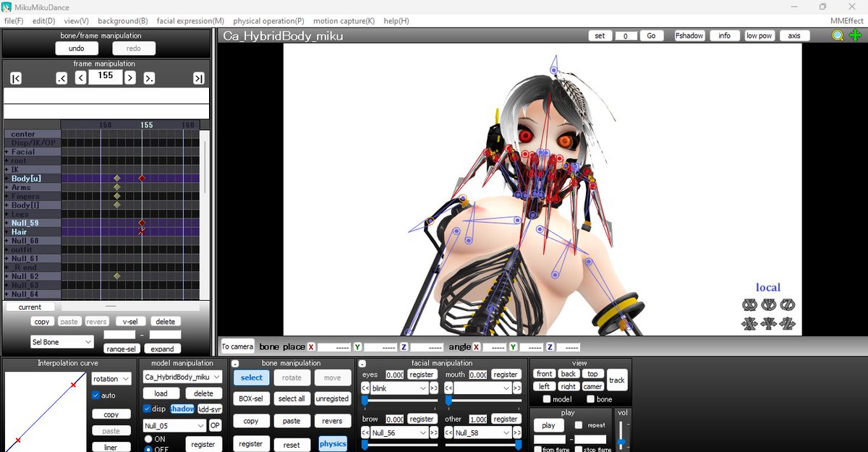Click the other morph slider handle
Image resolution: width=868 pixels, height=452 pixels.
click(x=517, y=445)
